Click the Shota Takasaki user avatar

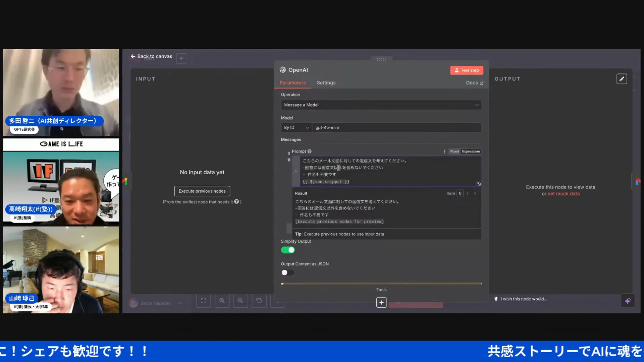pos(133,303)
